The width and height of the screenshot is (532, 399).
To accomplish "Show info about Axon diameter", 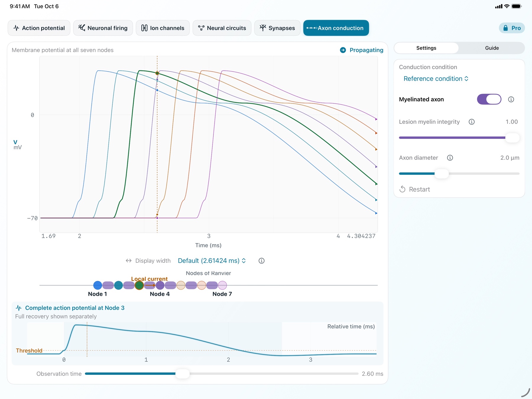I will (450, 158).
